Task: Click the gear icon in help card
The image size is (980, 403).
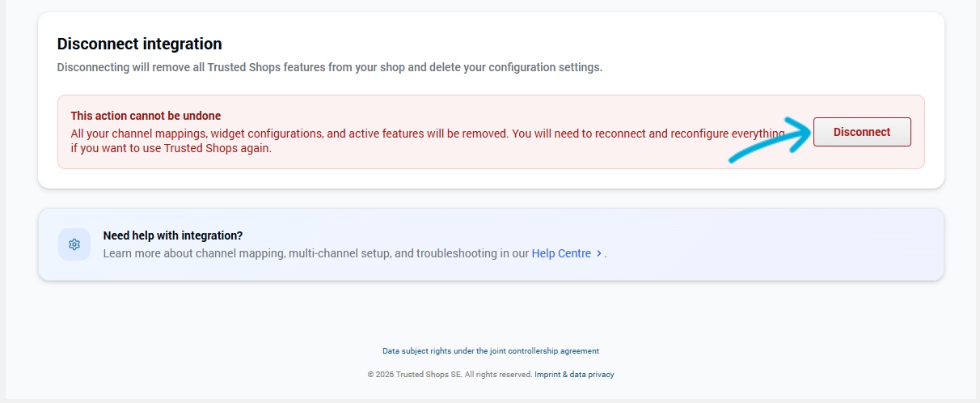Action: [74, 244]
